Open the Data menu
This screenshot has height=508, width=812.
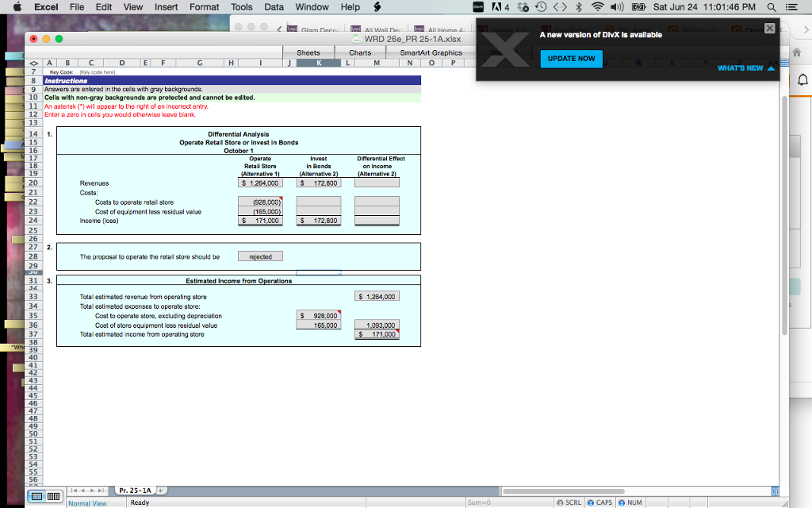(x=274, y=6)
